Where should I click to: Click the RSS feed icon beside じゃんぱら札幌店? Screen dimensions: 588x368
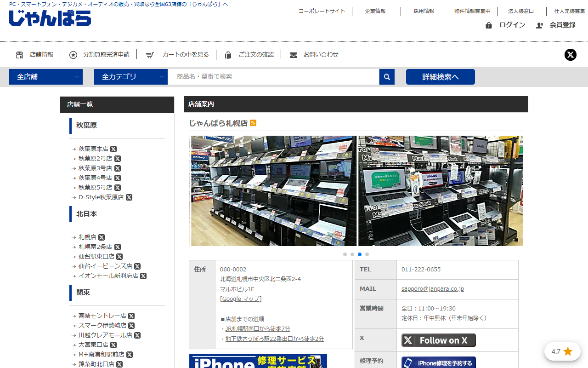(253, 123)
